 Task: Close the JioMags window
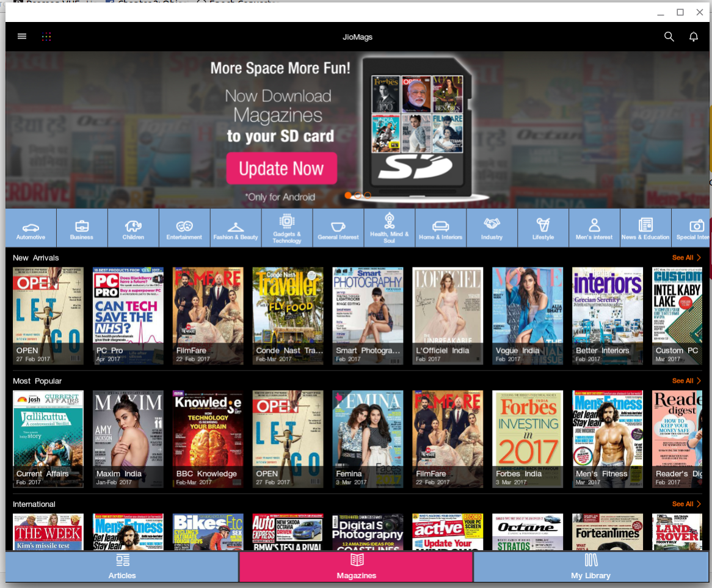pyautogui.click(x=700, y=12)
